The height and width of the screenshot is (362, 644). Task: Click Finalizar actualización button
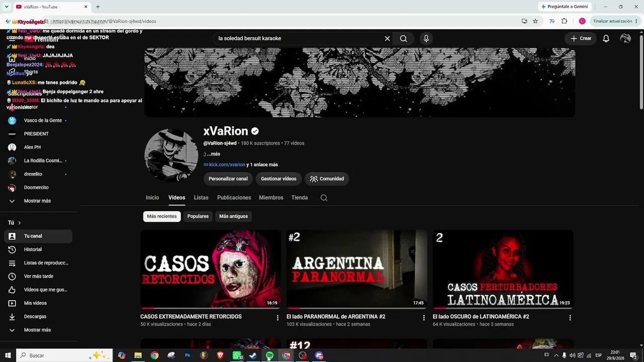coord(615,21)
